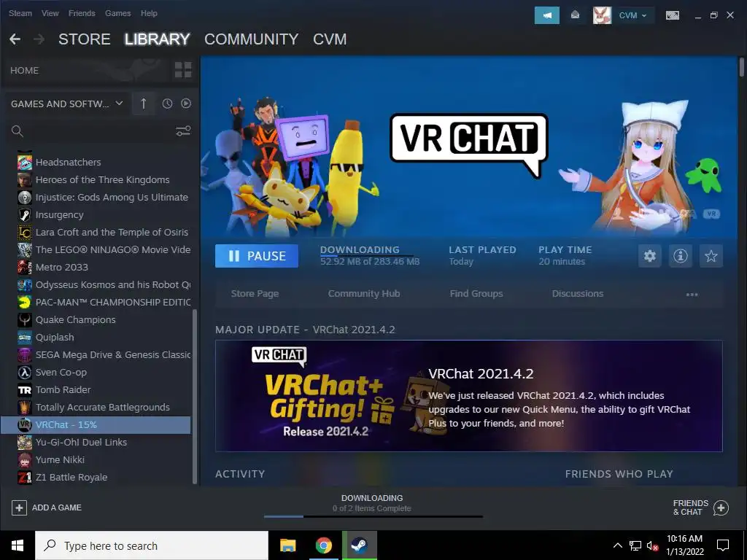Select the Metro 2033 game icon
The width and height of the screenshot is (747, 560).
pos(25,267)
